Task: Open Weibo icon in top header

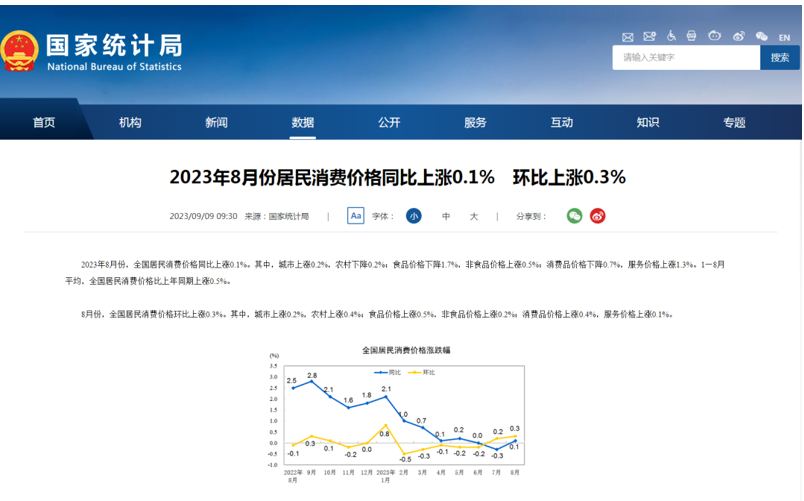Action: pyautogui.click(x=739, y=37)
